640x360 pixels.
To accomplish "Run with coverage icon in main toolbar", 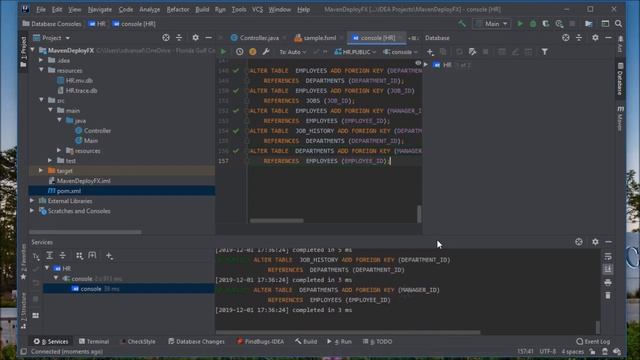I will (x=546, y=24).
